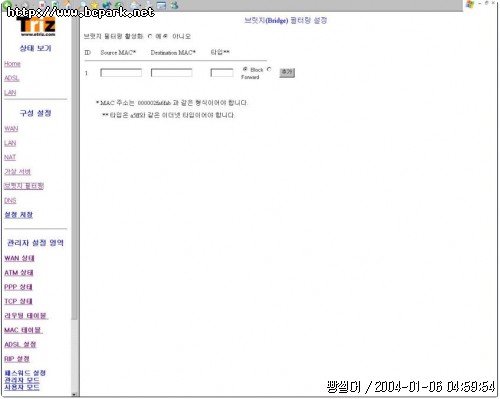The height and width of the screenshot is (399, 500).
Task: Click the MAC 주소 format note text
Action: coord(172,103)
